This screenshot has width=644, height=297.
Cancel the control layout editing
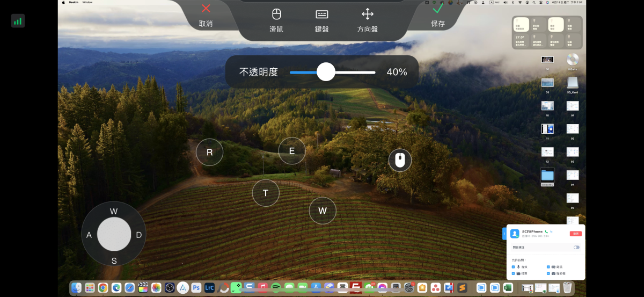click(x=206, y=15)
